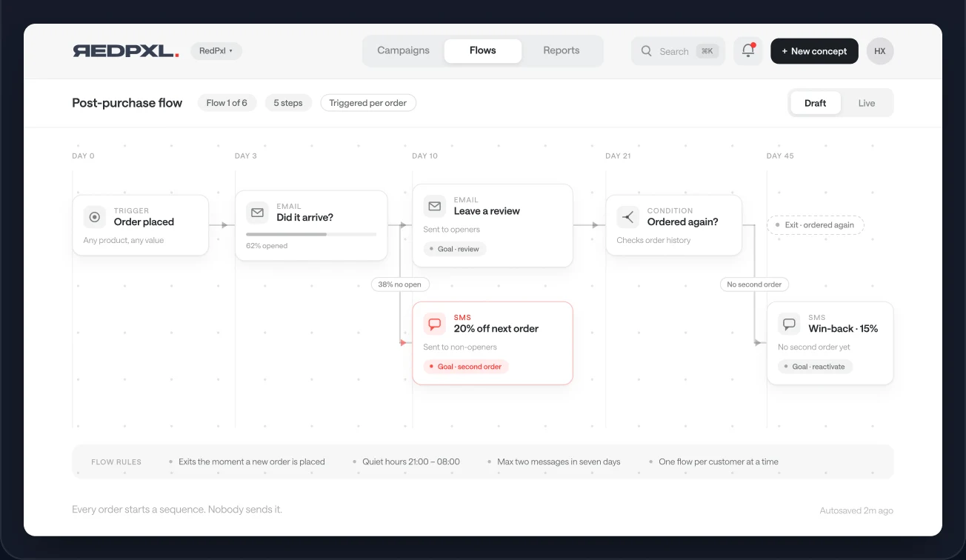Open the RedPxl workspace dropdown
The image size is (966, 560).
216,51
